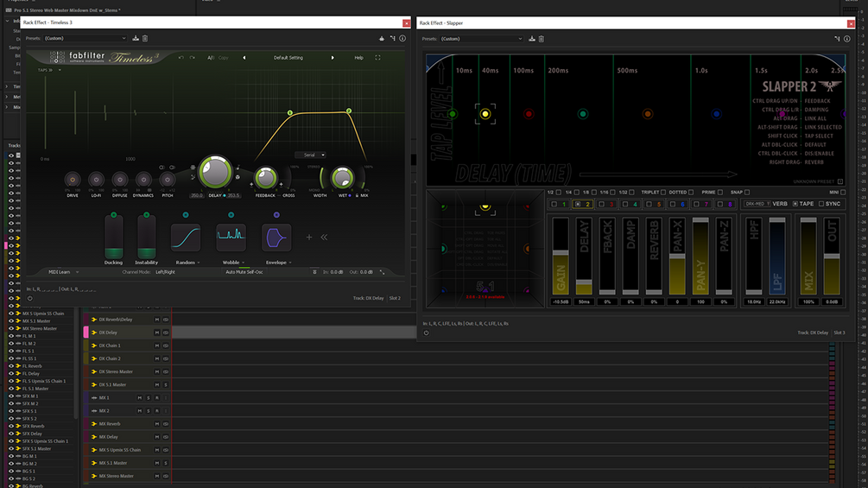
Task: Open Wobble modulation source dropdown arrow
Action: (x=243, y=263)
